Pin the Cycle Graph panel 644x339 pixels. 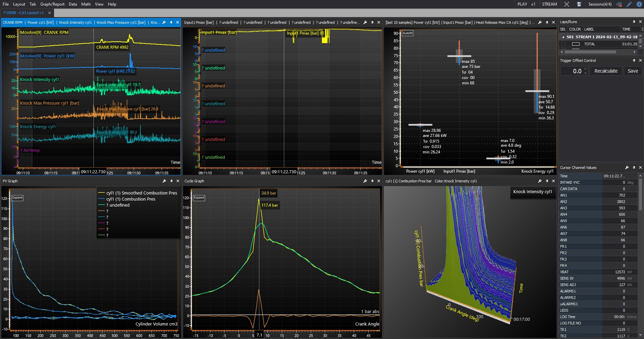[372, 181]
